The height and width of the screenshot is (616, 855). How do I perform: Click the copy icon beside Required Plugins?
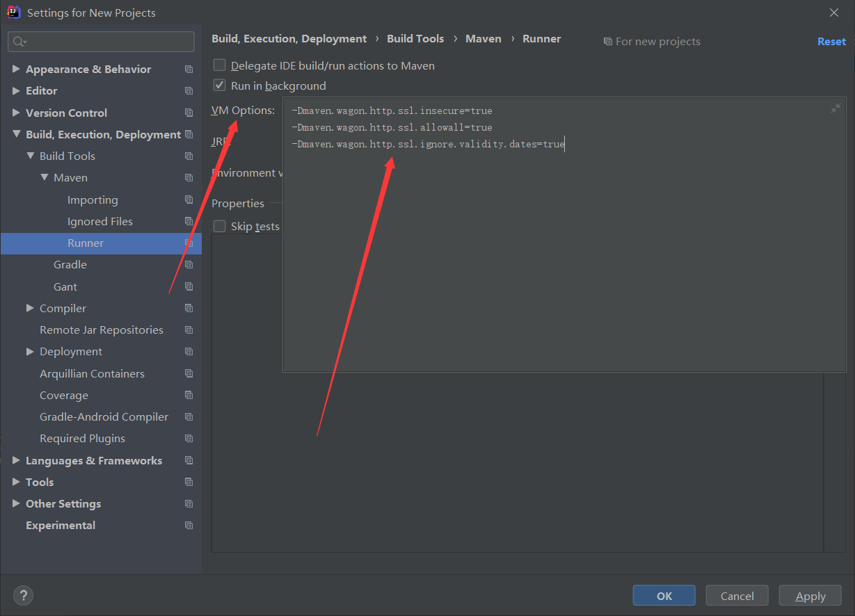point(189,439)
